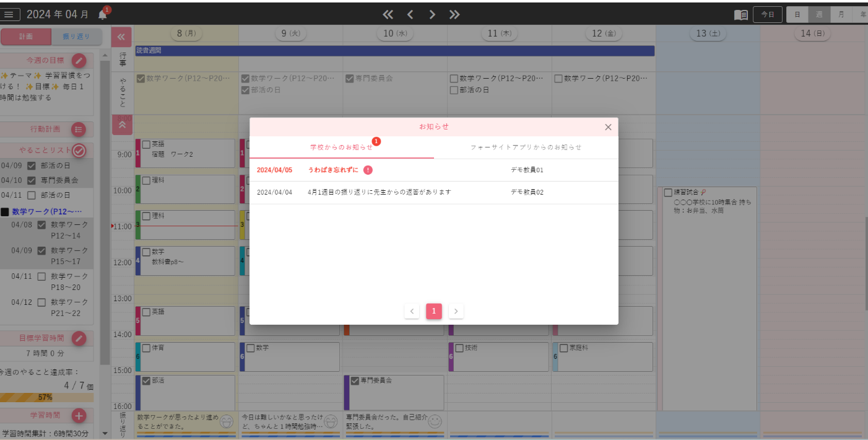The height and width of the screenshot is (440, 868).
Task: Check 04/12 数学ワーク P21~22
Action: (x=42, y=302)
